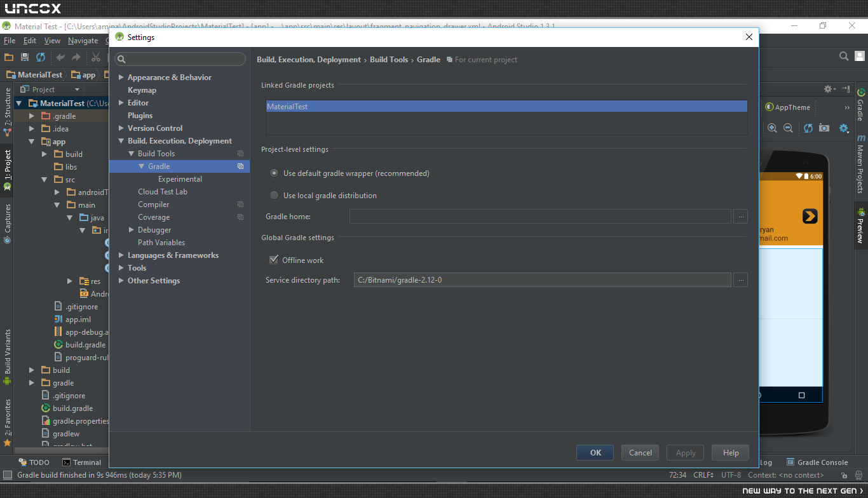The image size is (868, 498).
Task: Open the Gradle Console tab
Action: [817, 462]
